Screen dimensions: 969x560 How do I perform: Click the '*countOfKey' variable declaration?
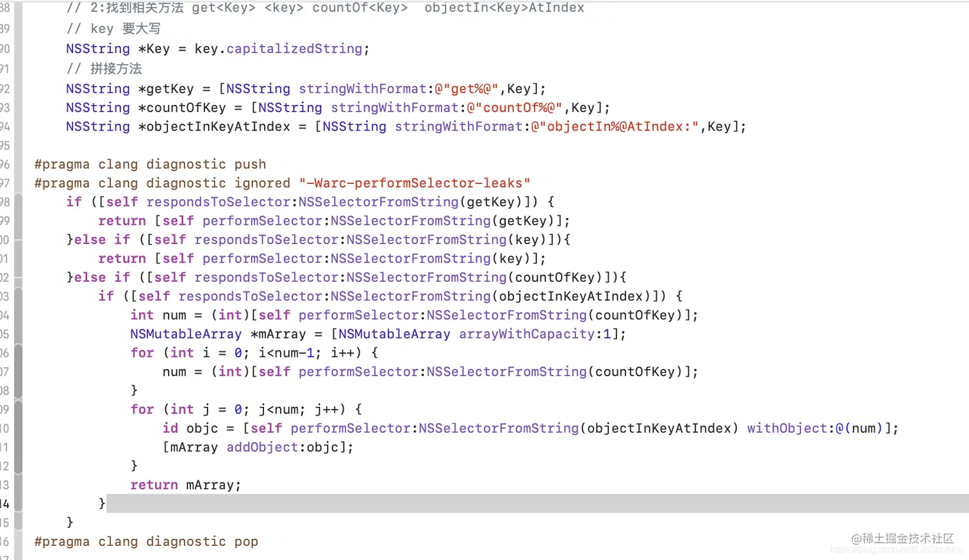point(182,108)
